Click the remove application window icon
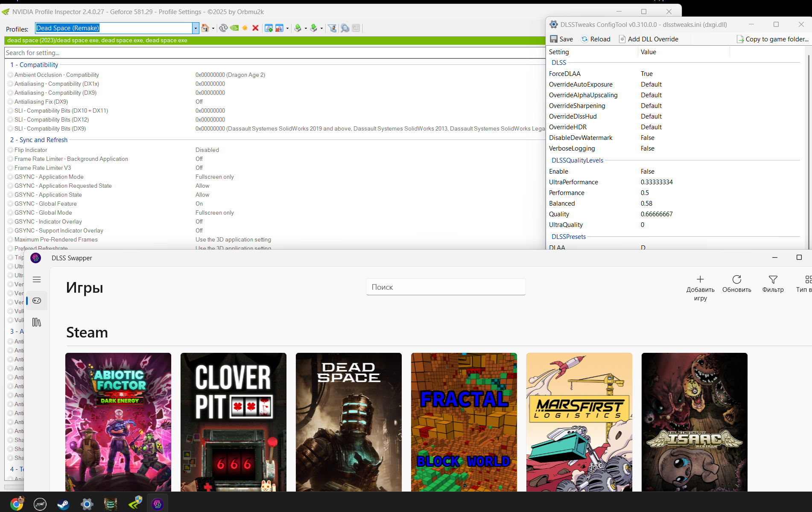The height and width of the screenshot is (512, 812). point(279,28)
